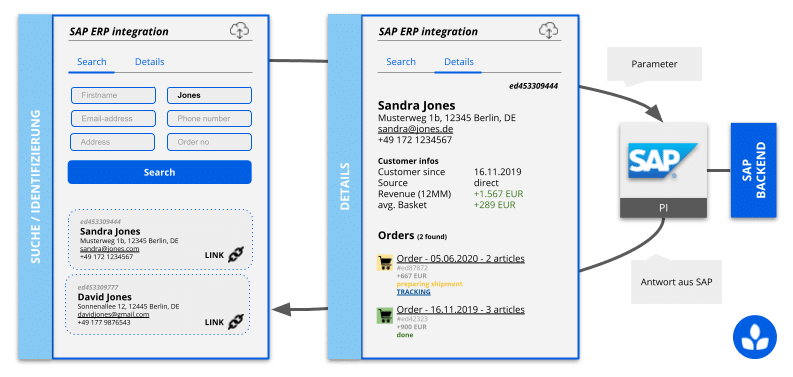Open Search tab in left search panel
This screenshot has width=793, height=377.
pyautogui.click(x=92, y=62)
